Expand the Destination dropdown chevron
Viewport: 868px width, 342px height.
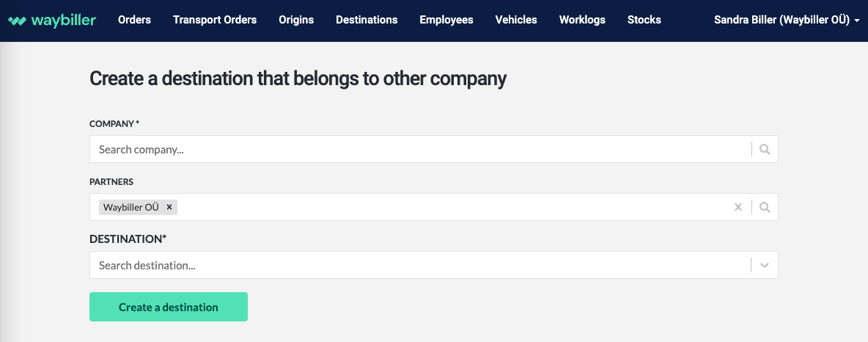(x=765, y=265)
